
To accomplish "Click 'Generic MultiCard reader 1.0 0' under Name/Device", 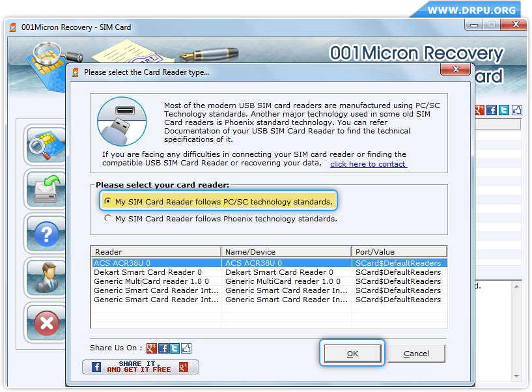I will [x=283, y=281].
